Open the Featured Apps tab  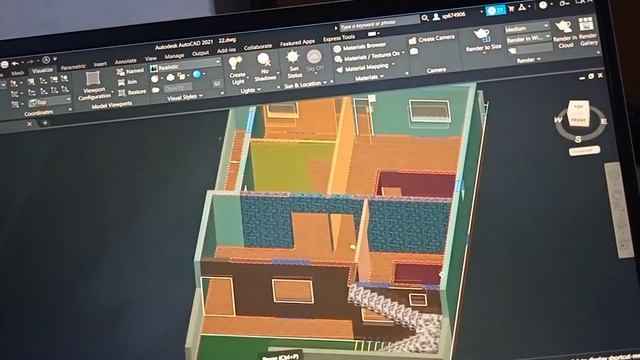pyautogui.click(x=297, y=42)
